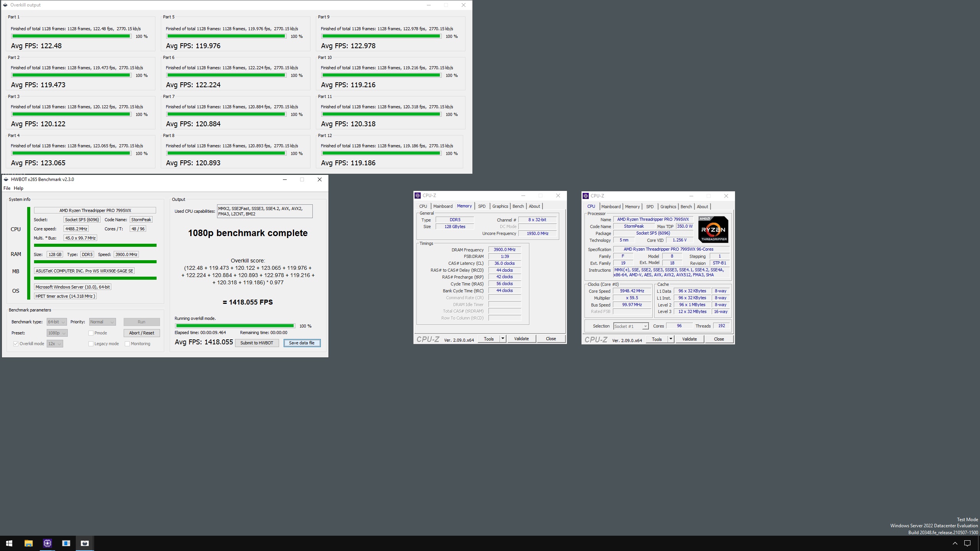Open Priority Normal dropdown
The width and height of the screenshot is (980, 551).
(x=102, y=322)
